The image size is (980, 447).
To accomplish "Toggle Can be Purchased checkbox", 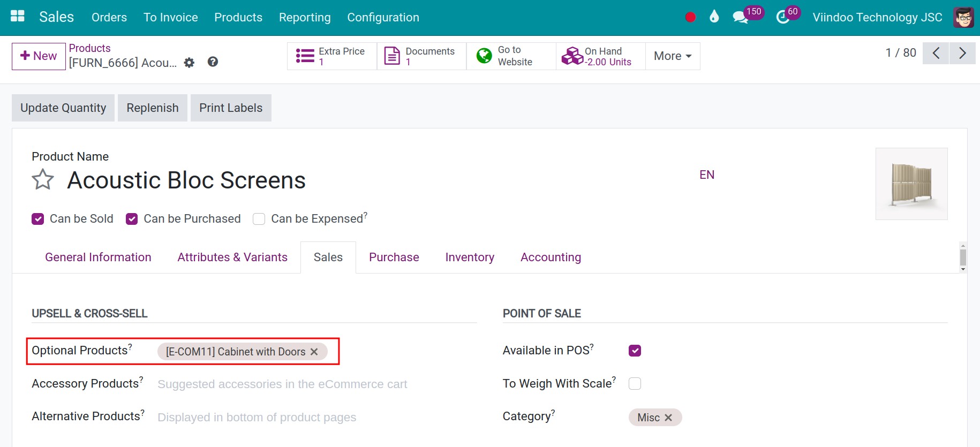I will (x=132, y=219).
